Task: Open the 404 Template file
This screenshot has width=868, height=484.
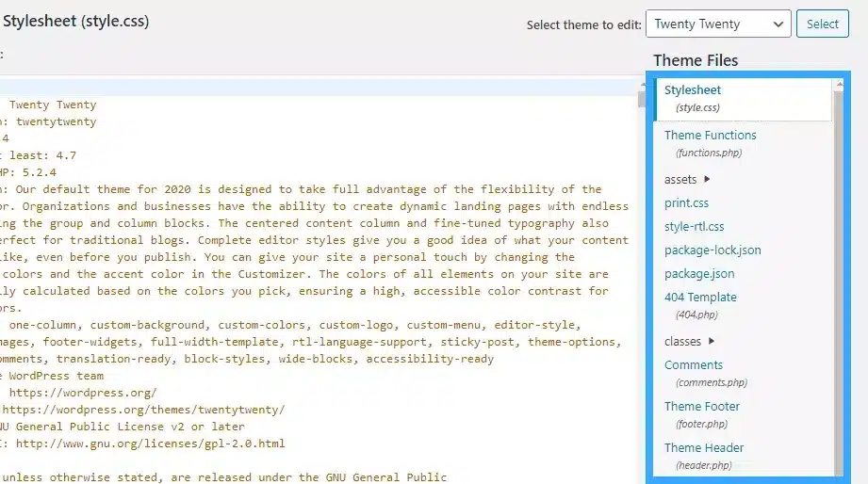Action: (x=700, y=298)
